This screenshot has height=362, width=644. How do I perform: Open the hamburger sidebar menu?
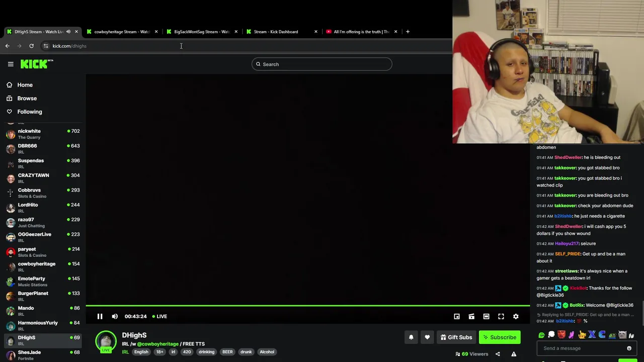point(11,64)
